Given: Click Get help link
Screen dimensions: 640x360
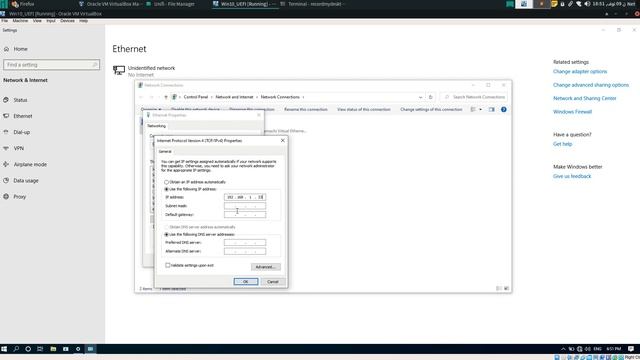Looking at the screenshot, I should pyautogui.click(x=562, y=144).
